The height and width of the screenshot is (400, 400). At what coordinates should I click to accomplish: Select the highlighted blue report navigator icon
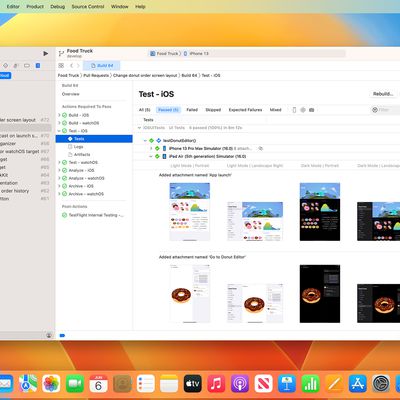(x=38, y=66)
